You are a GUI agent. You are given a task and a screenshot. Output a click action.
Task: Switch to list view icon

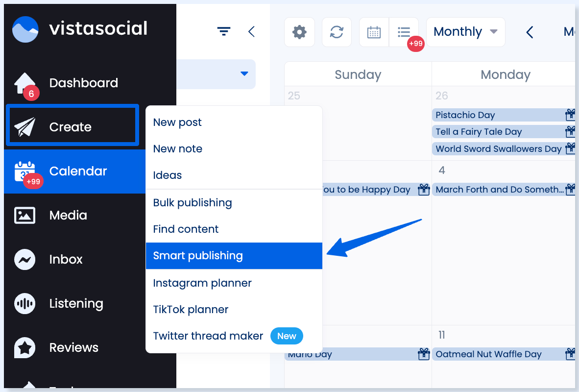coord(404,32)
